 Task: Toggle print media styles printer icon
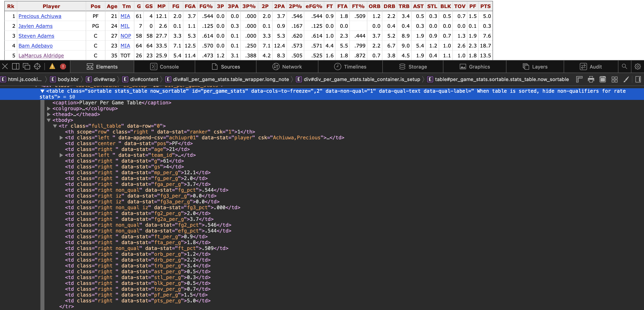(591, 79)
